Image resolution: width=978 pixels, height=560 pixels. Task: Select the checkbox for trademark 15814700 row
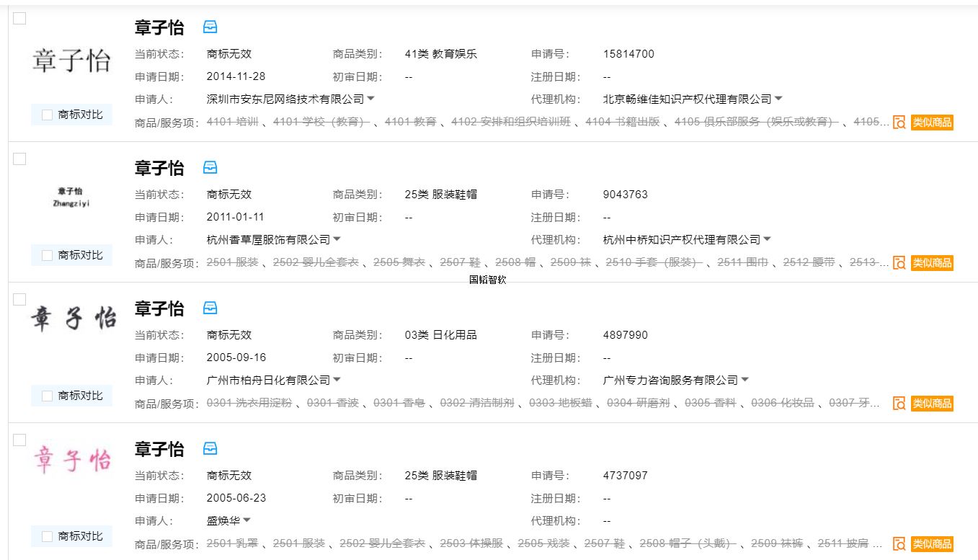20,18
